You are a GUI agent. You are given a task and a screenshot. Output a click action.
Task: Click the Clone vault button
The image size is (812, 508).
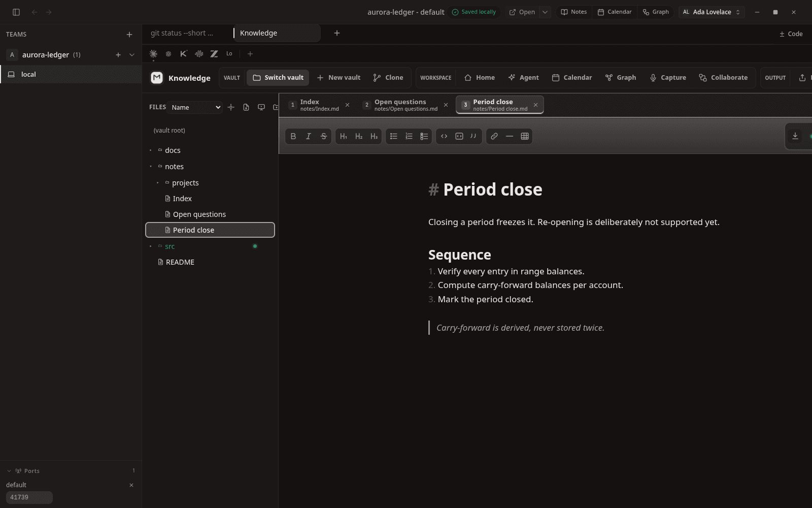pos(388,78)
